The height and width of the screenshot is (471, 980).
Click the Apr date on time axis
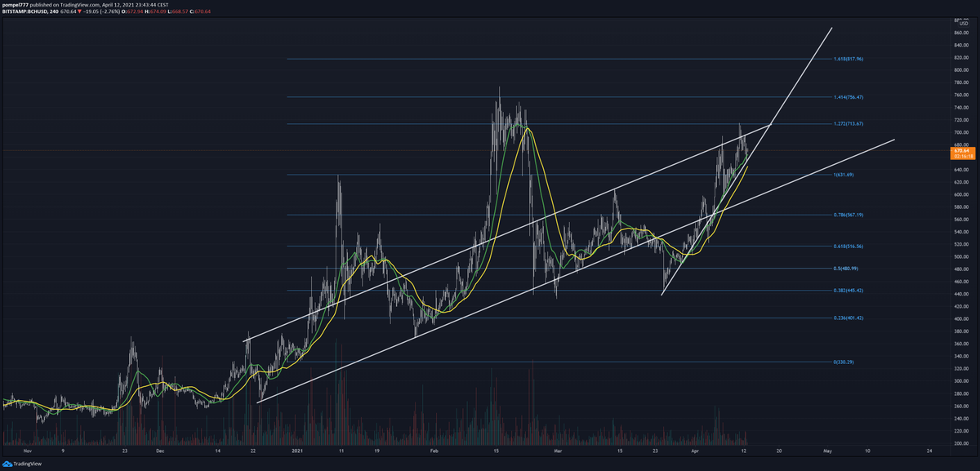coord(693,451)
